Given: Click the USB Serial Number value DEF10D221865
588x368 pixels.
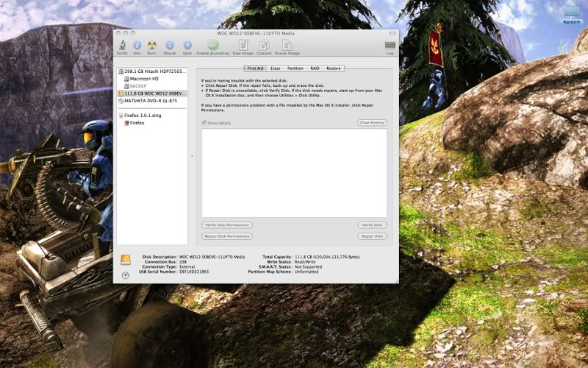Looking at the screenshot, I should click(194, 272).
